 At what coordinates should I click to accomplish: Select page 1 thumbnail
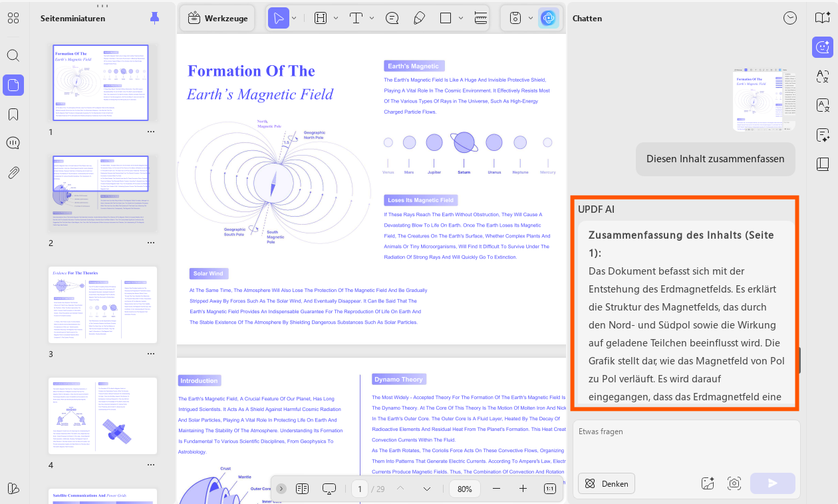tap(101, 82)
